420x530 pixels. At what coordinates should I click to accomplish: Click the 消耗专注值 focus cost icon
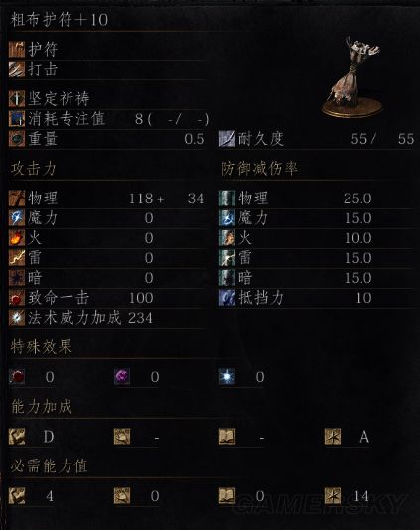coord(17,119)
